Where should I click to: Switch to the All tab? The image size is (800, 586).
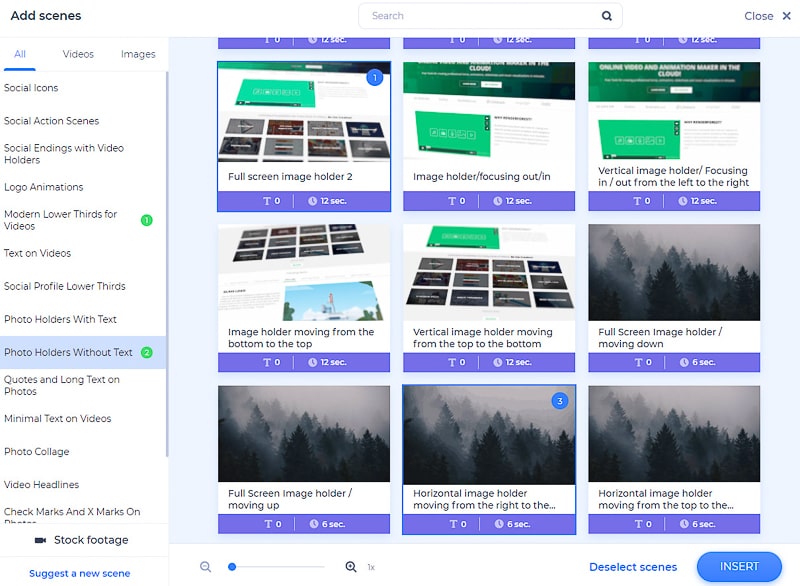20,54
